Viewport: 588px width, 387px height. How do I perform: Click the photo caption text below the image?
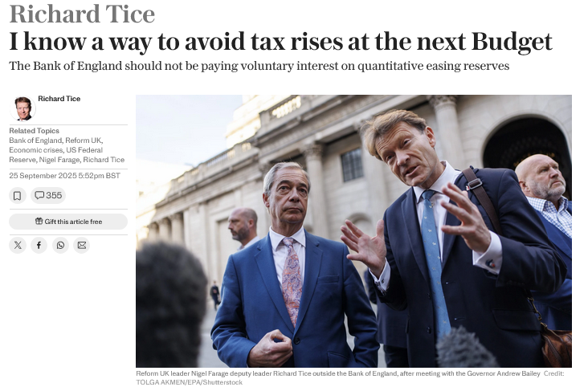(345, 373)
